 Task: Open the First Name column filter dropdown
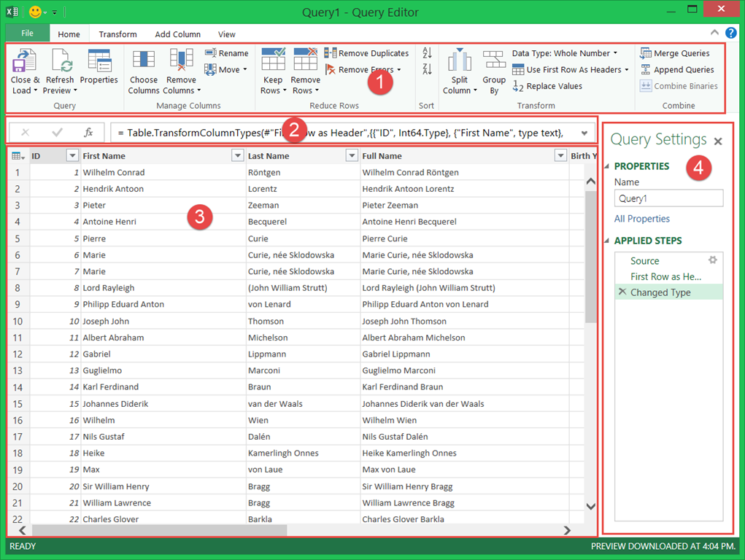[238, 155]
